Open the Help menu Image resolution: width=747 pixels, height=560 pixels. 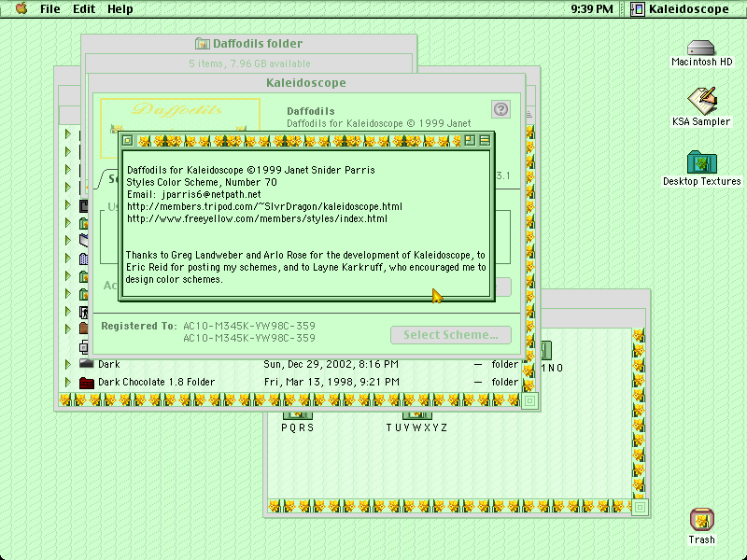(x=120, y=9)
